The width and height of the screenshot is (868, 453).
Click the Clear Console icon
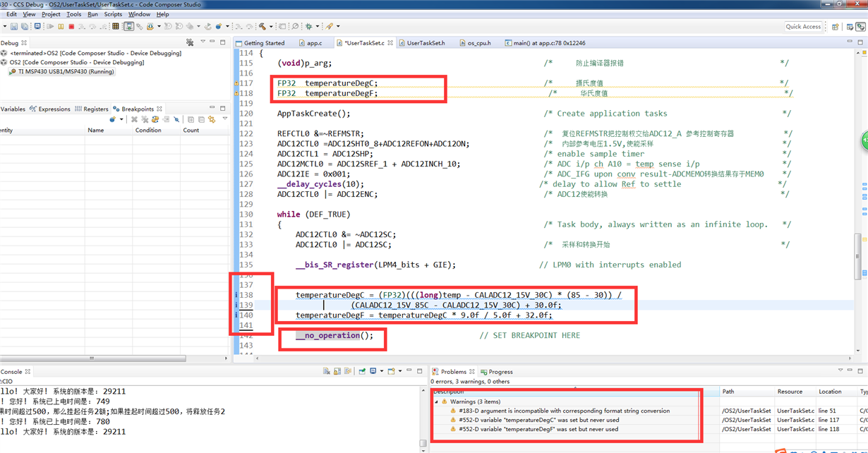pos(327,371)
